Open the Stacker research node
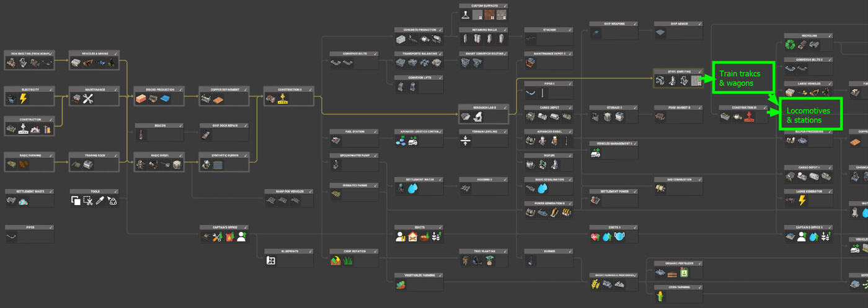The width and height of the screenshot is (868, 308). pyautogui.click(x=548, y=36)
